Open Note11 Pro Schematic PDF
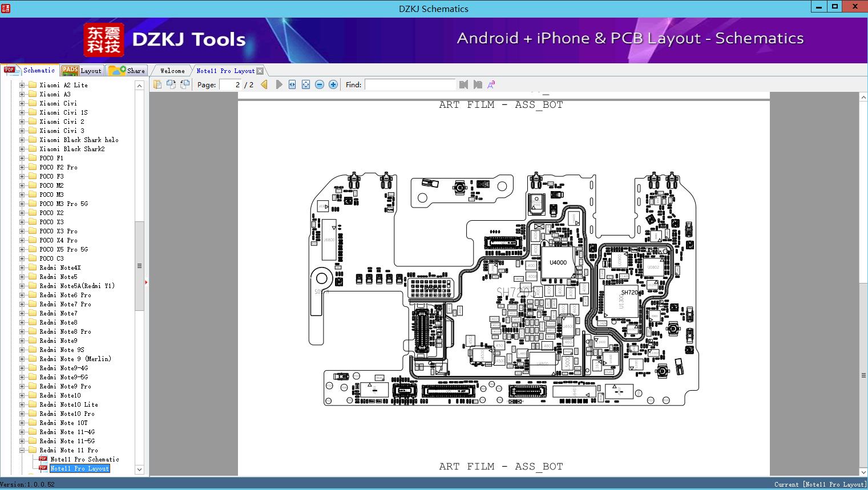The width and height of the screenshot is (868, 490). point(84,459)
